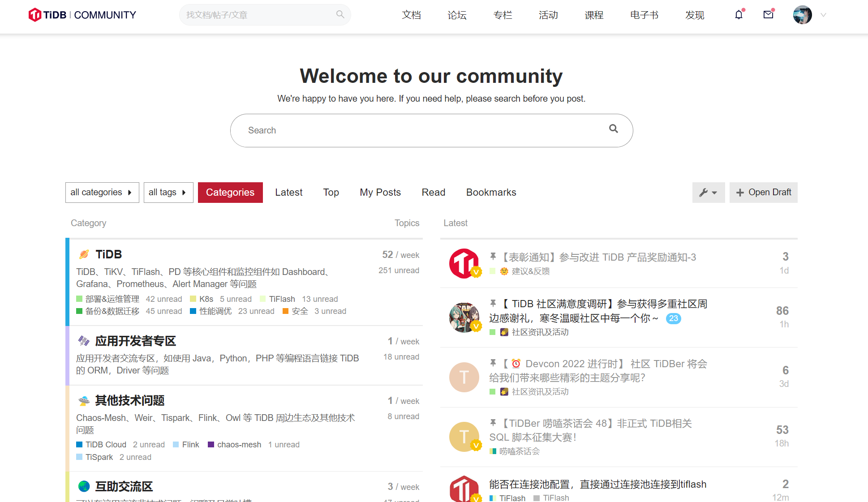Click the TiDB category planet icon

coord(84,254)
